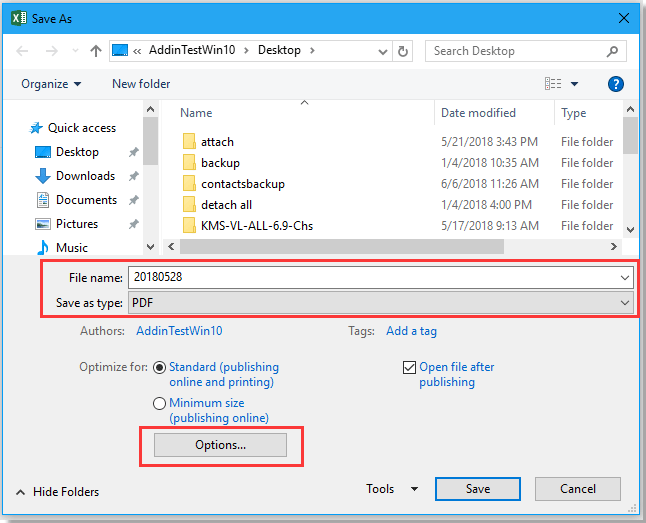Screen dimensions: 646x523
Task: Click the Options... button
Action: pos(220,445)
